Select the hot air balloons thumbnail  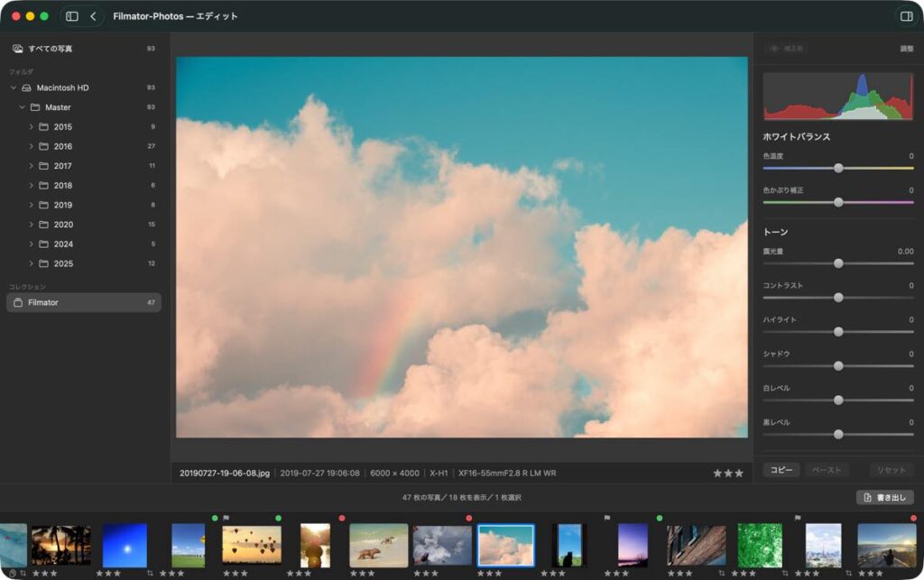[x=252, y=545]
